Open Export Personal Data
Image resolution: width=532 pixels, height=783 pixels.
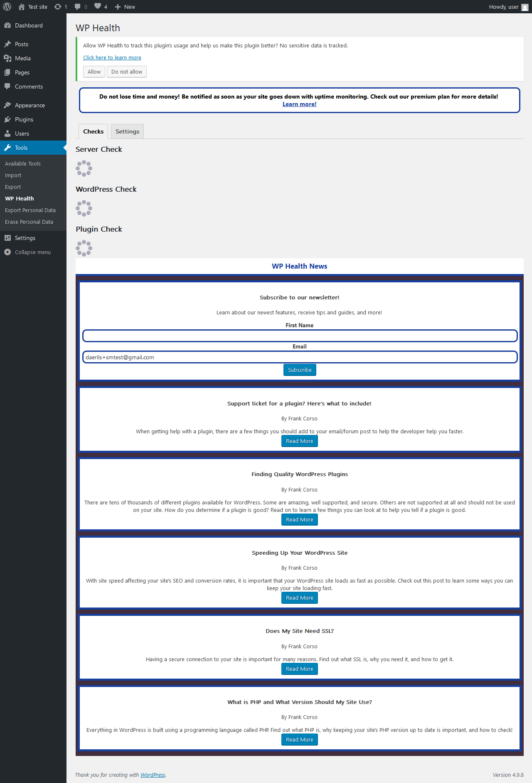point(30,210)
